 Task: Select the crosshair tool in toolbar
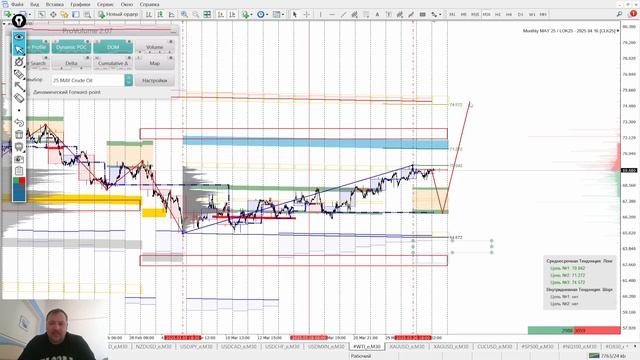click(x=307, y=14)
